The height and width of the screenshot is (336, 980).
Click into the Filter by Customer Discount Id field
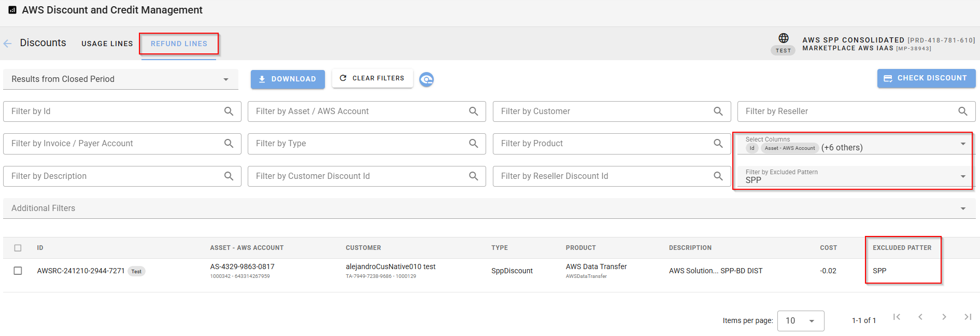(x=358, y=176)
